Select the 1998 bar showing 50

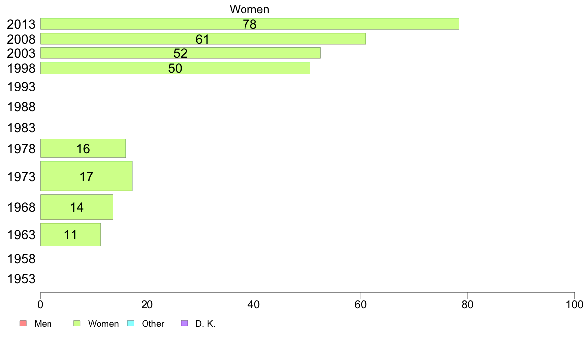pyautogui.click(x=175, y=68)
